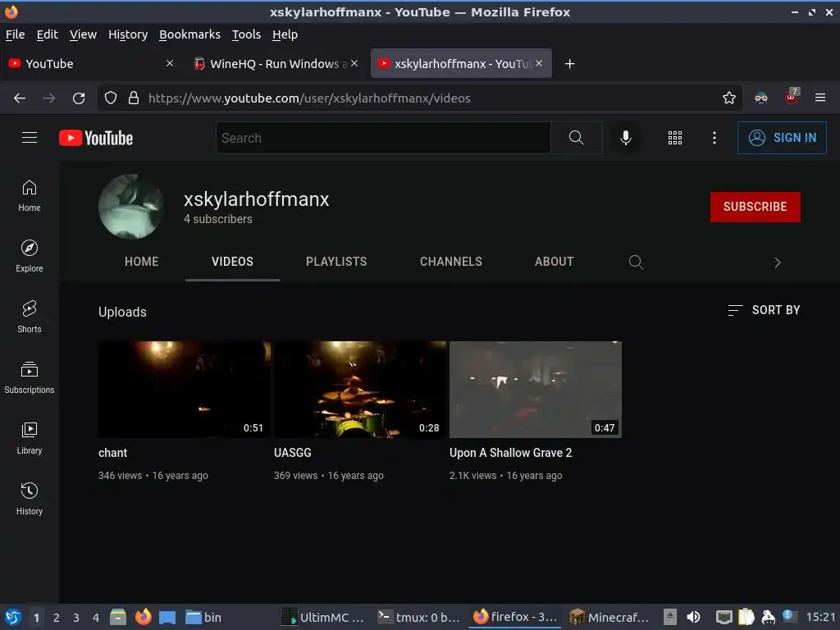Open Subscriptions in the sidebar
Viewport: 840px width, 630px height.
[x=30, y=377]
